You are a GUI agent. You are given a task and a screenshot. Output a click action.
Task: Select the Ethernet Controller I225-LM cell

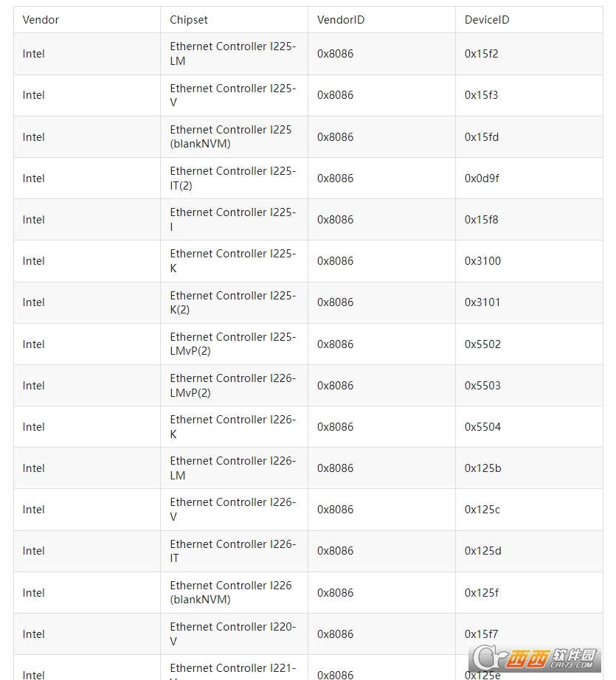click(232, 54)
